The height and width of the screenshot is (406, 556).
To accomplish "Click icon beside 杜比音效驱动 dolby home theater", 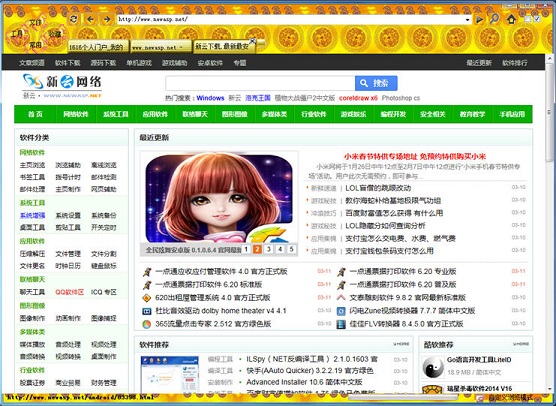I will [147, 311].
